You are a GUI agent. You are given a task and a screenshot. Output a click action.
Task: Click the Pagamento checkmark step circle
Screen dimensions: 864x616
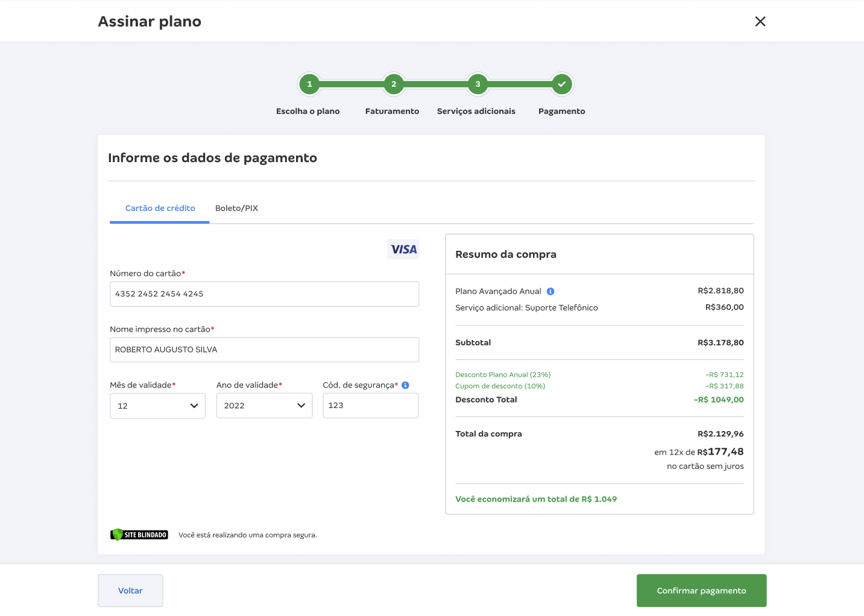tap(562, 84)
